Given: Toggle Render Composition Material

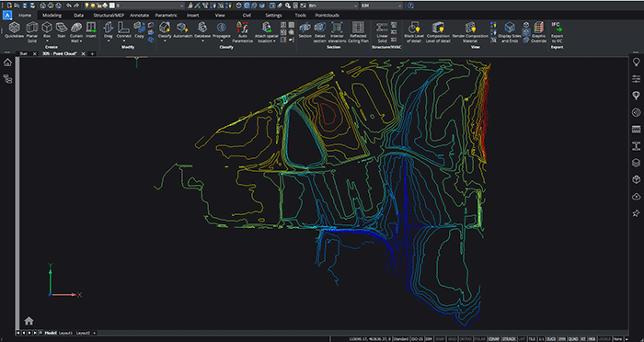Looking at the screenshot, I should pyautogui.click(x=470, y=32).
